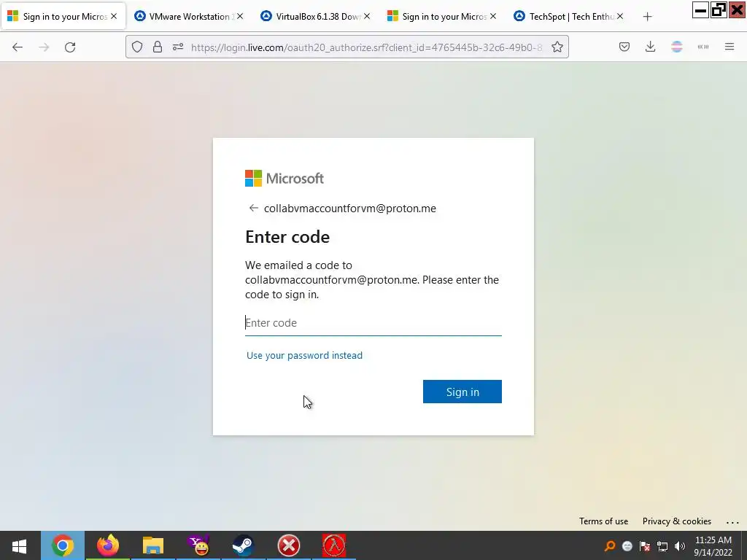Switch to the second Sign in to Microsoft tab

click(x=442, y=17)
